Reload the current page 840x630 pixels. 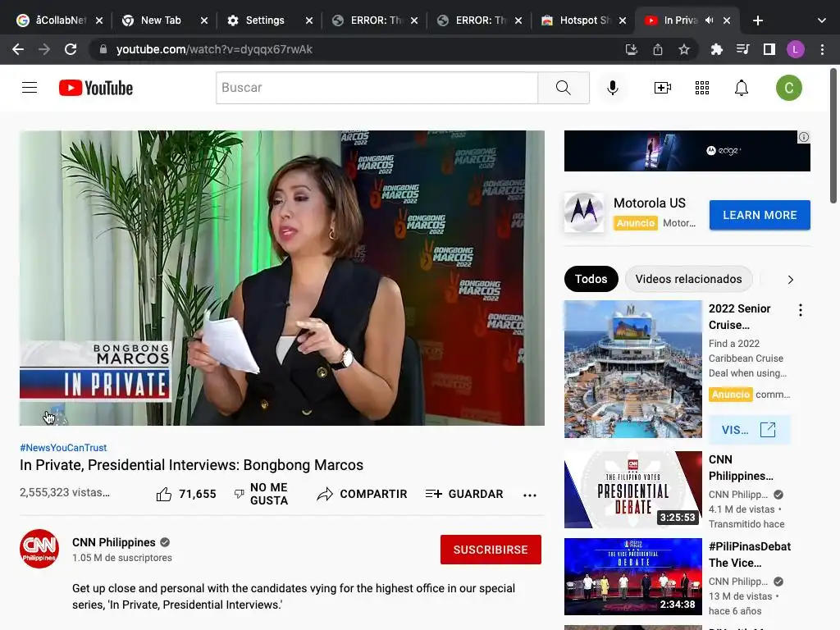click(71, 49)
